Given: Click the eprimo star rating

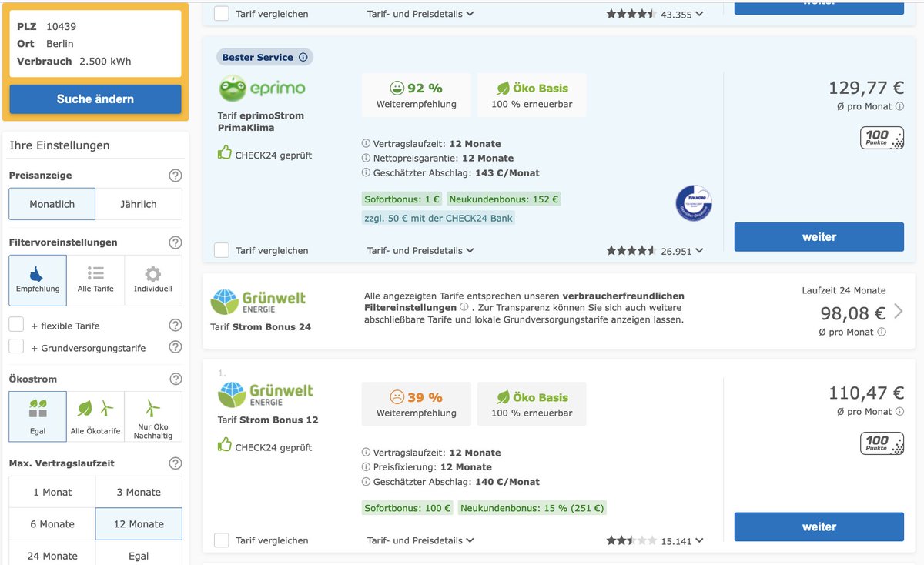Looking at the screenshot, I should pyautogui.click(x=631, y=251).
